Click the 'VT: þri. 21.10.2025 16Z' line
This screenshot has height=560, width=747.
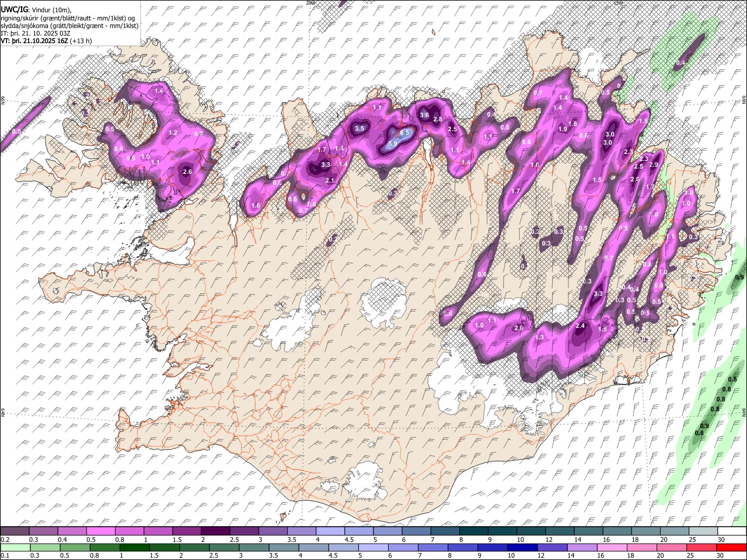point(34,41)
